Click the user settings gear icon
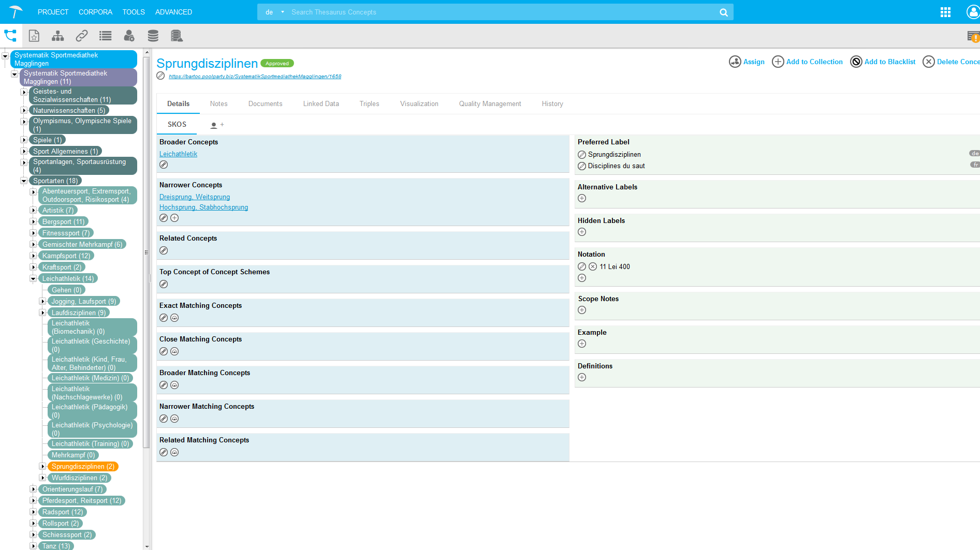This screenshot has height=550, width=980. 129,36
